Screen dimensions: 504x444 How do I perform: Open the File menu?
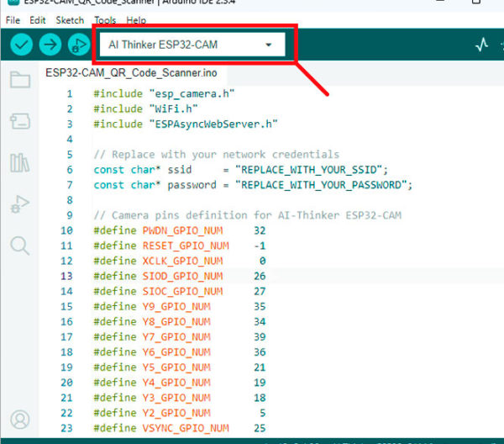coord(13,19)
